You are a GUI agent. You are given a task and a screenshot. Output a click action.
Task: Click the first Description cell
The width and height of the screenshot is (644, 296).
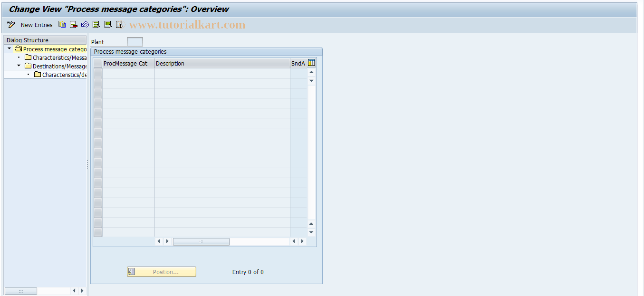(222, 73)
